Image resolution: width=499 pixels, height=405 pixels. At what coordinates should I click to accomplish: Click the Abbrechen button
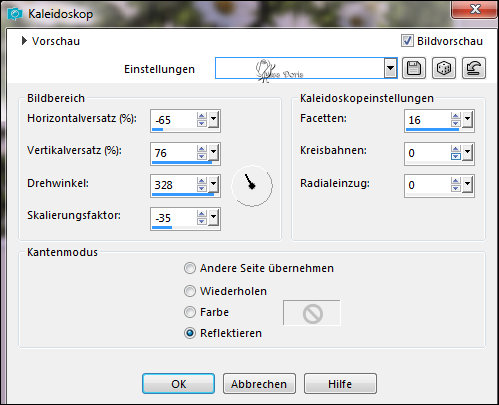[259, 384]
